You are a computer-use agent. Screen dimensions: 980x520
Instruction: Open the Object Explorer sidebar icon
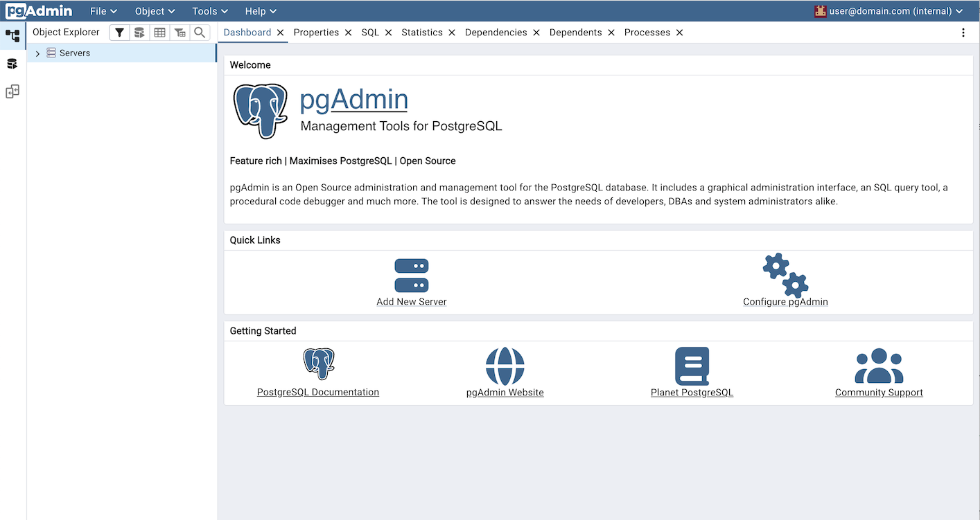click(x=12, y=35)
